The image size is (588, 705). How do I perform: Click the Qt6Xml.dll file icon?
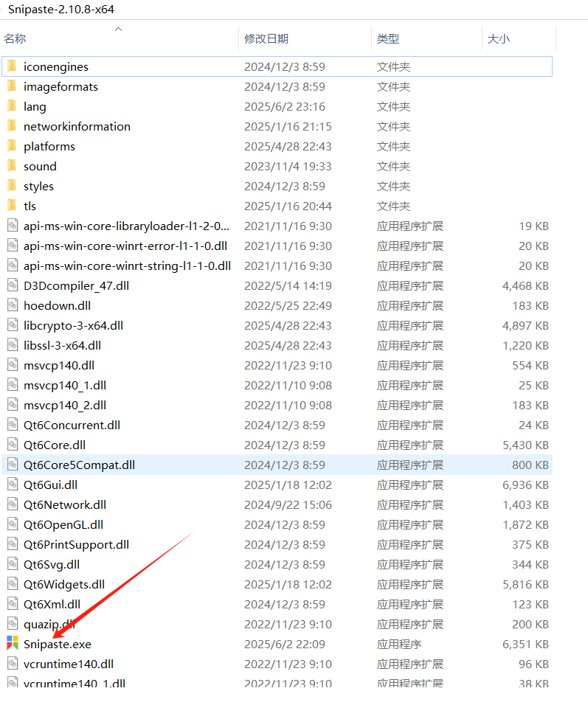pos(13,604)
